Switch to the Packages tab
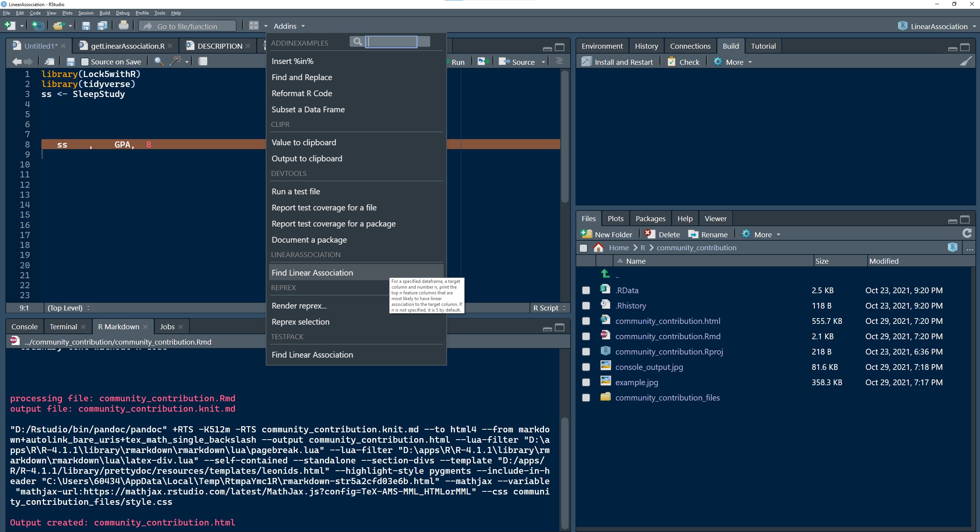Screen dimensions: 980x532 tap(650, 218)
